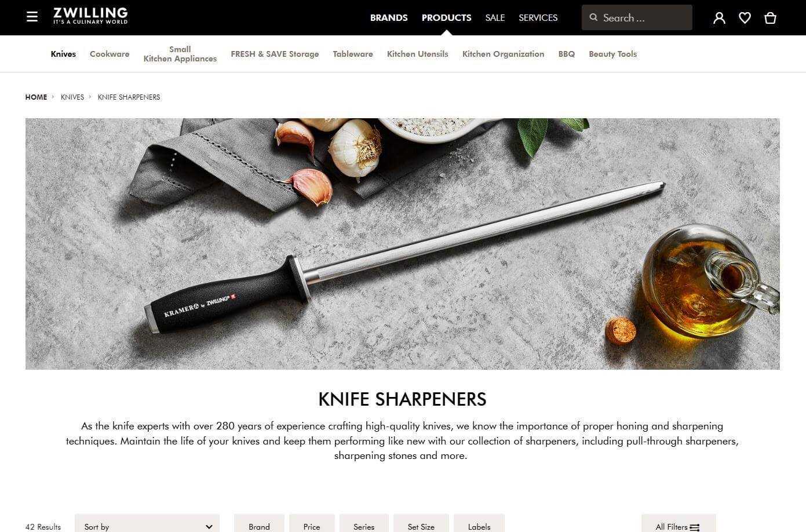Screen dimensions: 806x532
Task: Click the Zwilling logo
Action: tap(90, 16)
